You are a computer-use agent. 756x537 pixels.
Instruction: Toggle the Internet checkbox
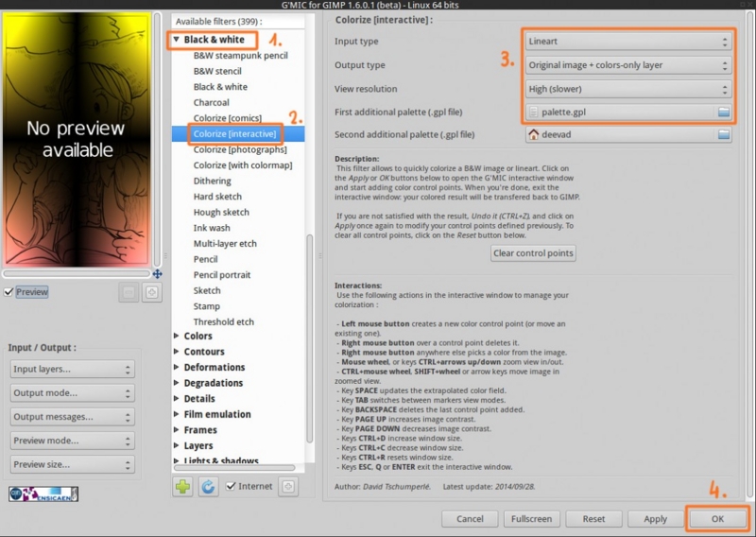tap(231, 486)
